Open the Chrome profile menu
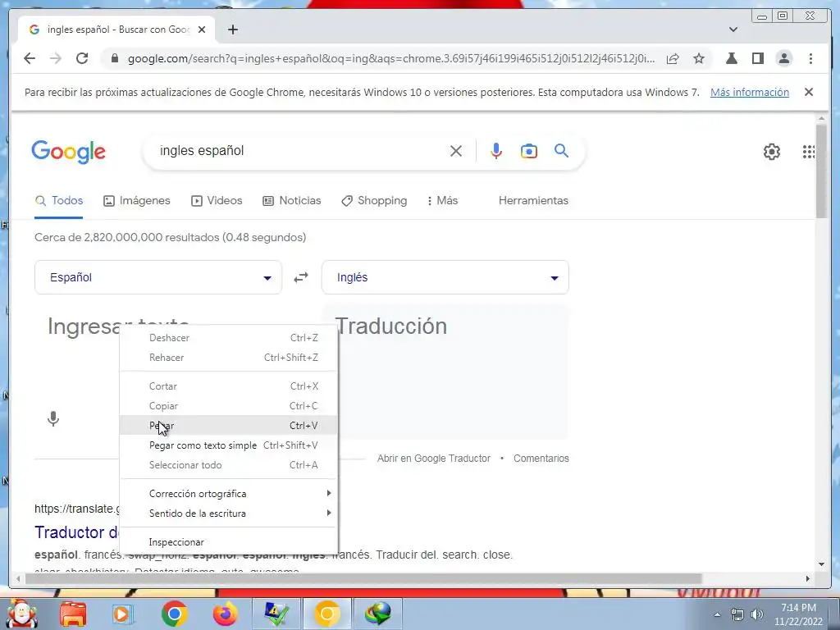The height and width of the screenshot is (630, 840). tap(783, 58)
